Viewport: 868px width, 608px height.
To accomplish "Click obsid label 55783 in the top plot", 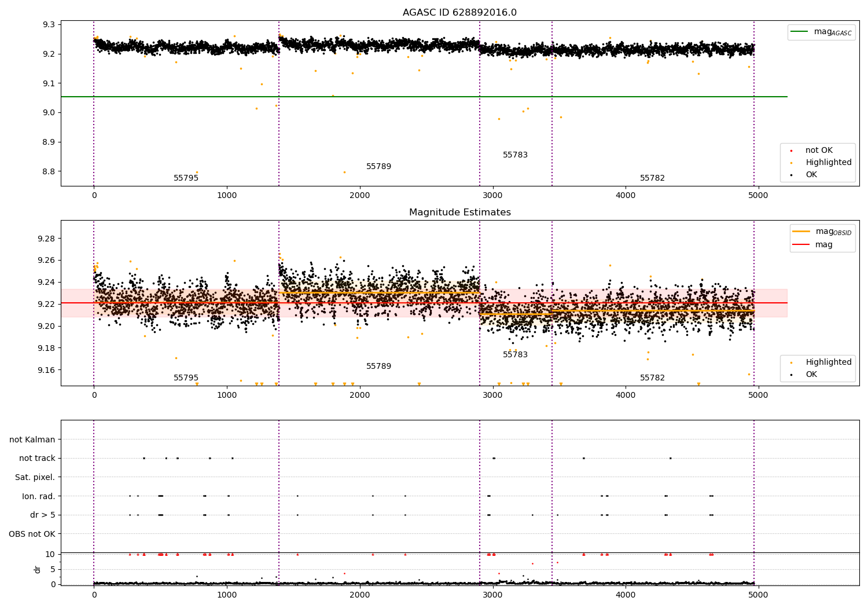I will [515, 155].
